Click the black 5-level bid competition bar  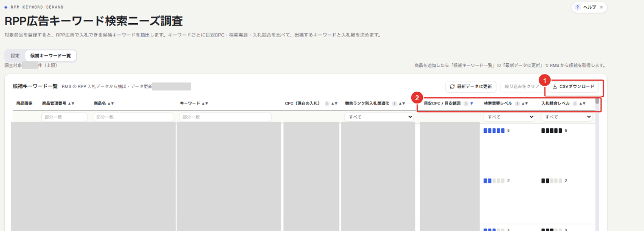coord(551,130)
